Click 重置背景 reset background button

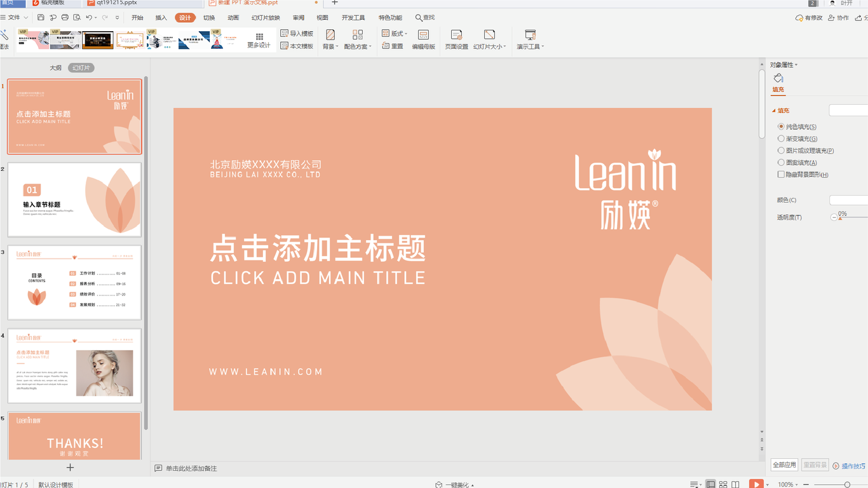coord(815,465)
